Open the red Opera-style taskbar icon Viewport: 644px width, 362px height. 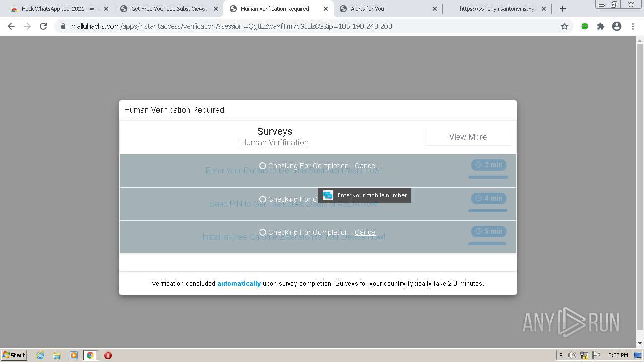108,355
